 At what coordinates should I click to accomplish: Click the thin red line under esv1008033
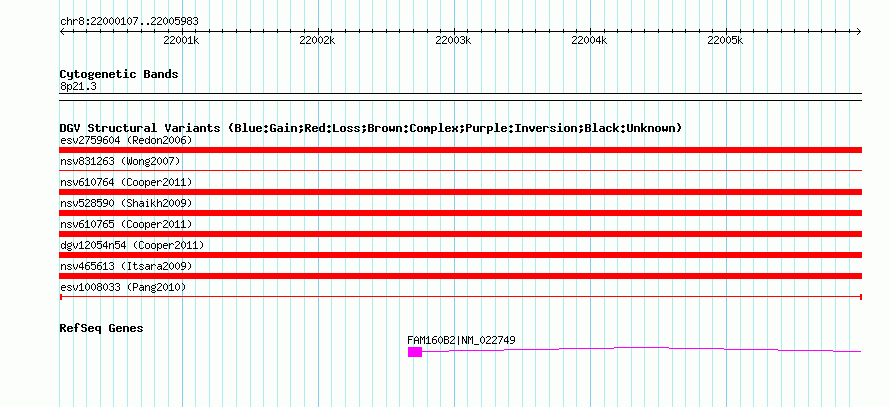tap(460, 297)
